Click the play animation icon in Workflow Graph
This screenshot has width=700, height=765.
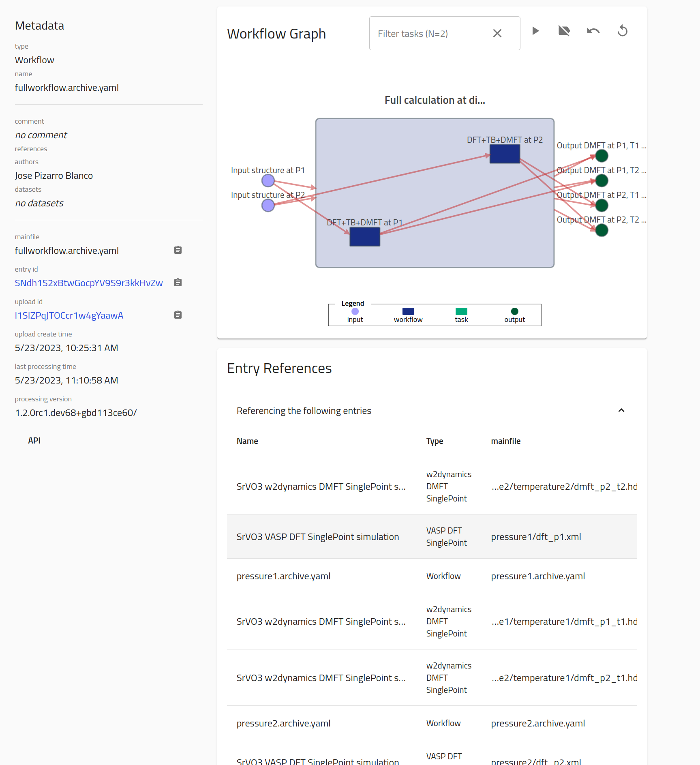coord(535,31)
